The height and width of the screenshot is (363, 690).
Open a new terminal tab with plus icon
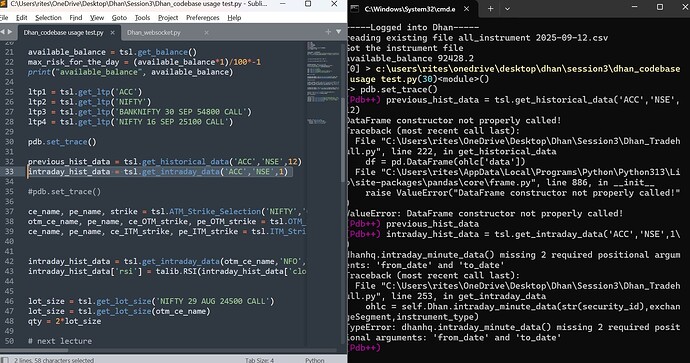click(x=490, y=9)
